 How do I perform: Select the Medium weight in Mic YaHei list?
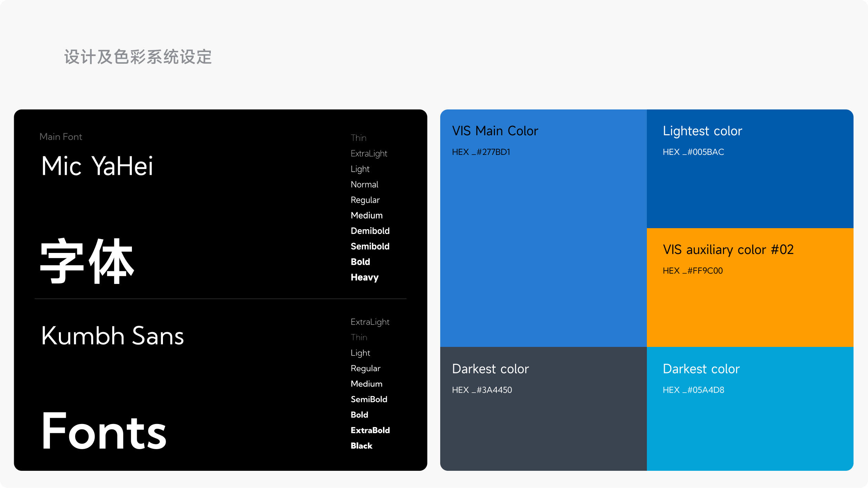366,215
